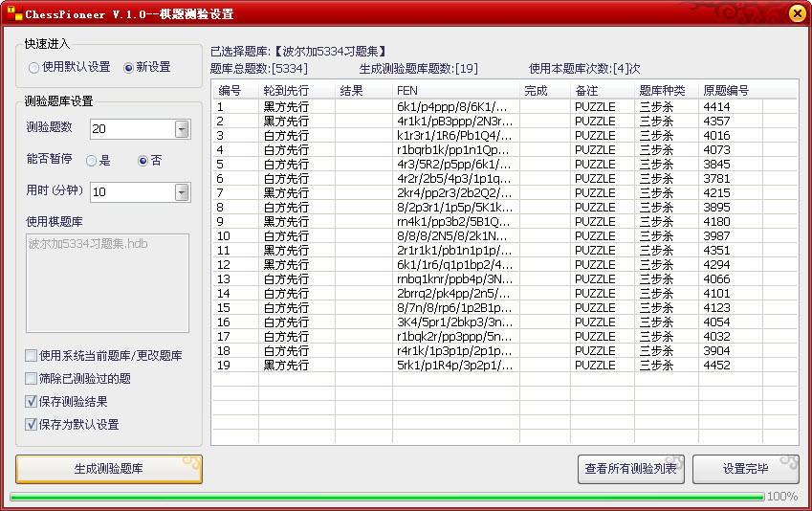Open the 用时(分钟) dropdown arrow
812x511 pixels.
(182, 192)
